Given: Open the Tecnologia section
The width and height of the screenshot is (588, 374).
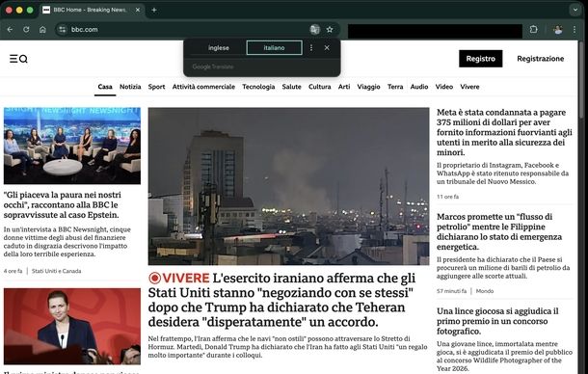Looking at the screenshot, I should [x=258, y=87].
